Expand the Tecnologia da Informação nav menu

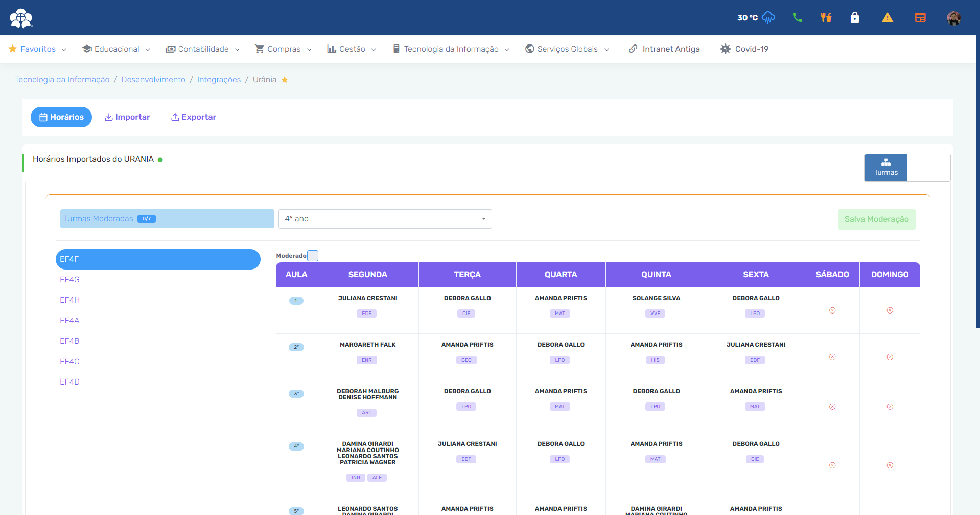[x=451, y=49]
